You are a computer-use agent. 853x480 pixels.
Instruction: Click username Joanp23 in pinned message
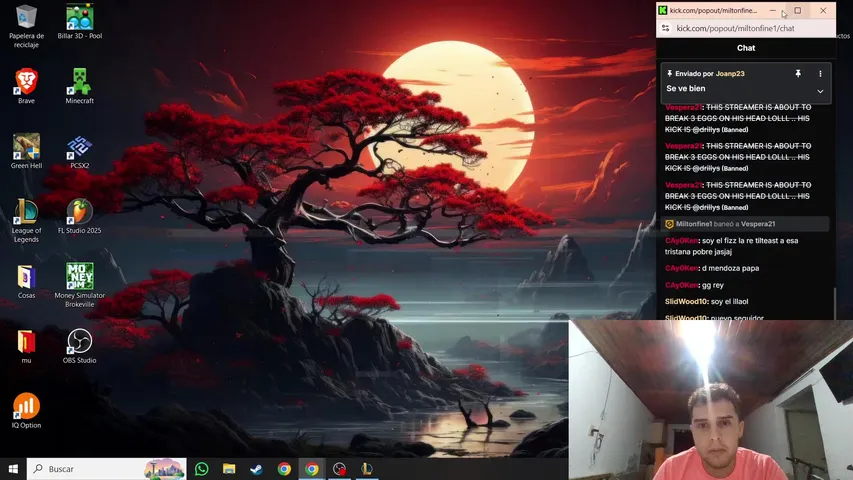730,73
